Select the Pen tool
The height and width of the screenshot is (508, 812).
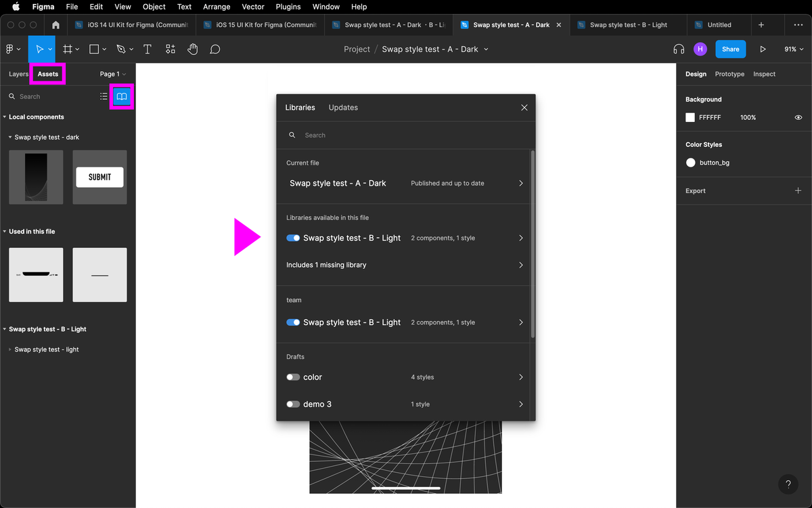click(x=121, y=49)
